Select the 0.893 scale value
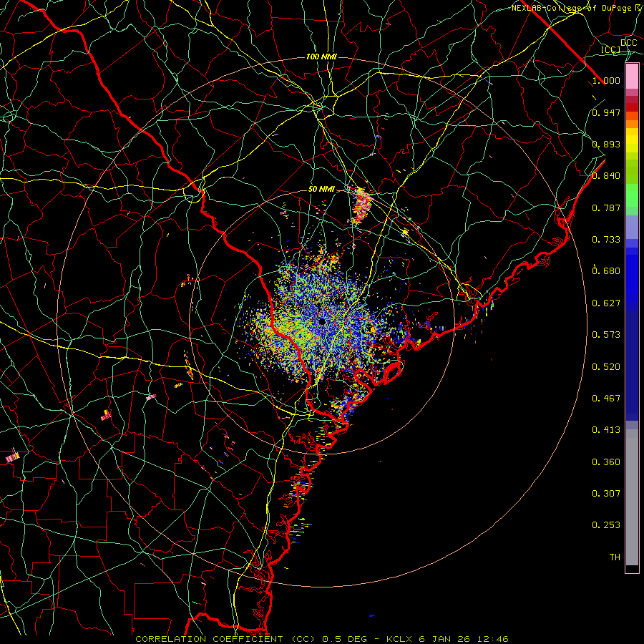This screenshot has height=644, width=644. tap(606, 144)
